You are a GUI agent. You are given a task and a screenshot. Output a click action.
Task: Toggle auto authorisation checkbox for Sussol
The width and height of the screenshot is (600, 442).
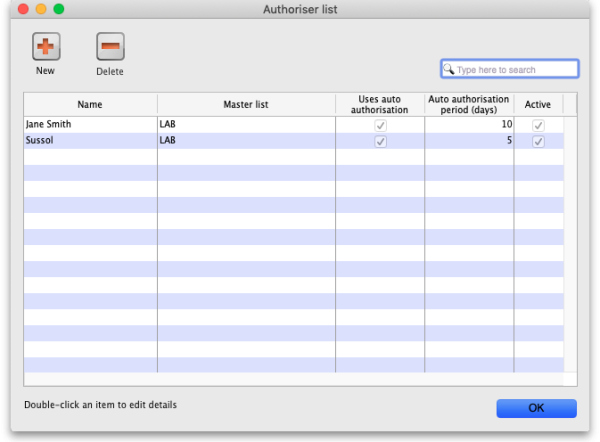click(x=380, y=141)
